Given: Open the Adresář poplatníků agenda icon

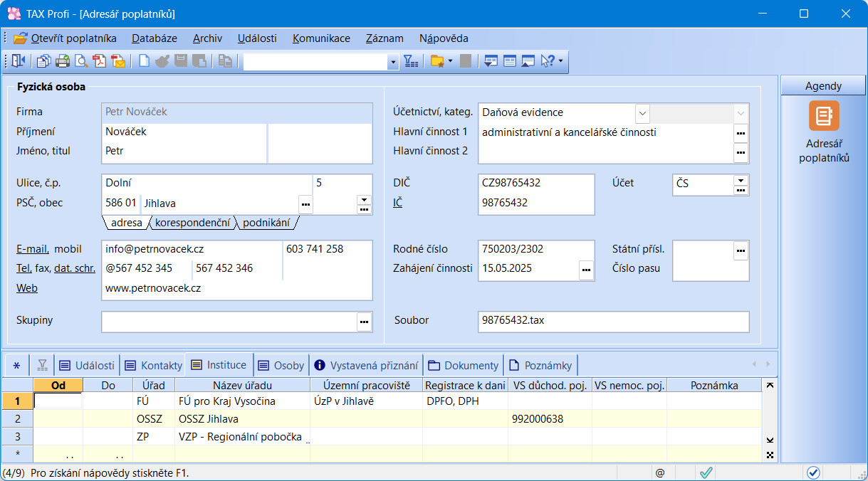Looking at the screenshot, I should (824, 116).
